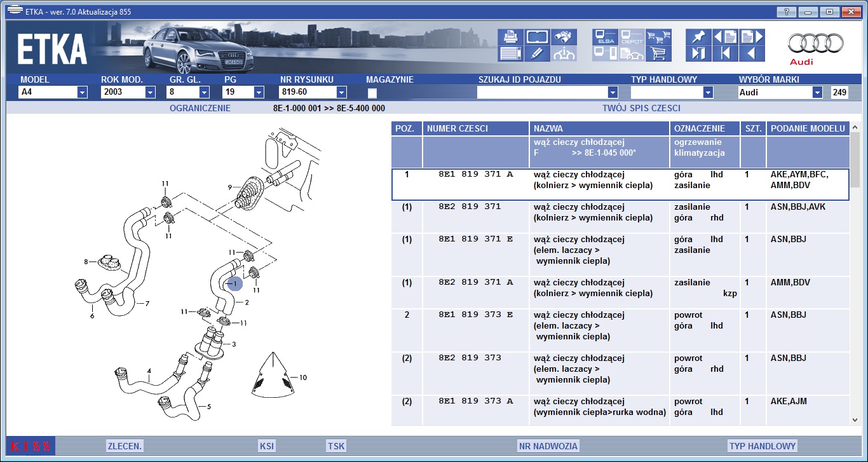Click the ETKA title bar app icon
Viewport: 868px width, 462px height.
point(14,11)
